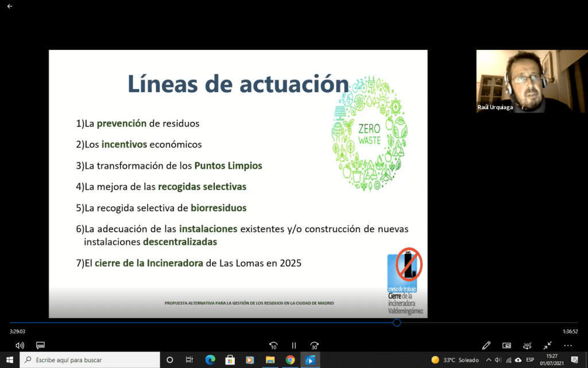Toggle 360° video mode

point(527,346)
